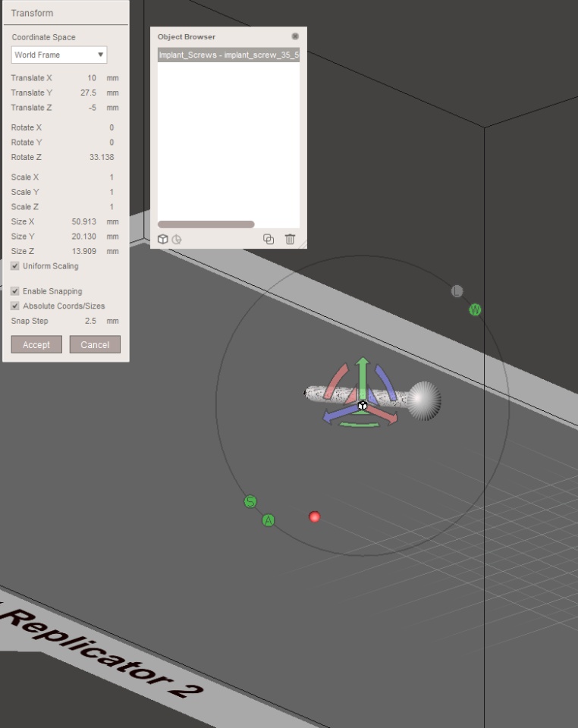The image size is (578, 728).
Task: Cancel the transform operation
Action: pos(95,344)
